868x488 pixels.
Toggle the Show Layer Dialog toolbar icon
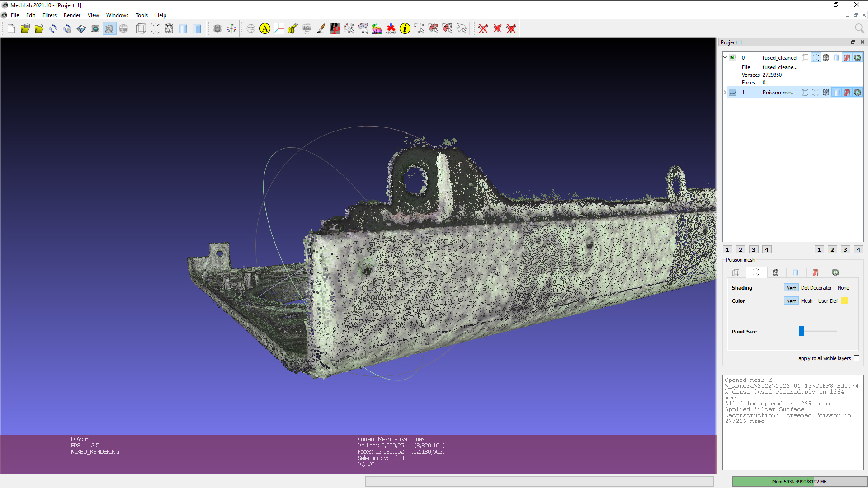(109, 29)
